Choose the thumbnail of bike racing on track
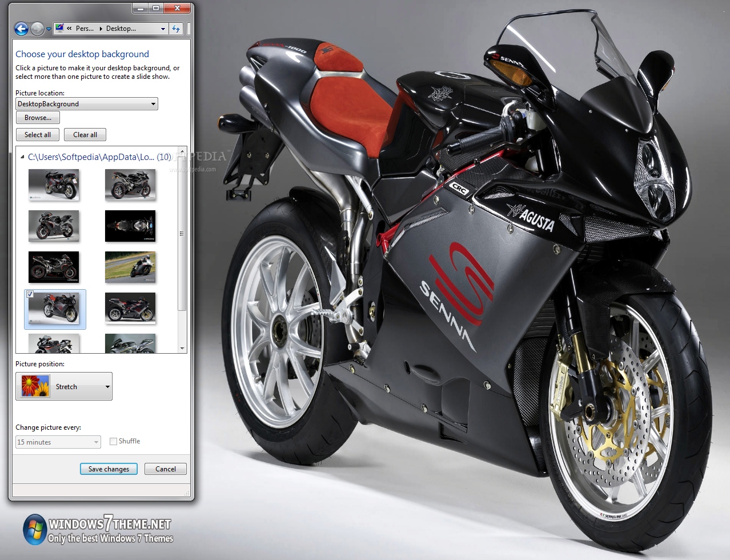 point(130,267)
